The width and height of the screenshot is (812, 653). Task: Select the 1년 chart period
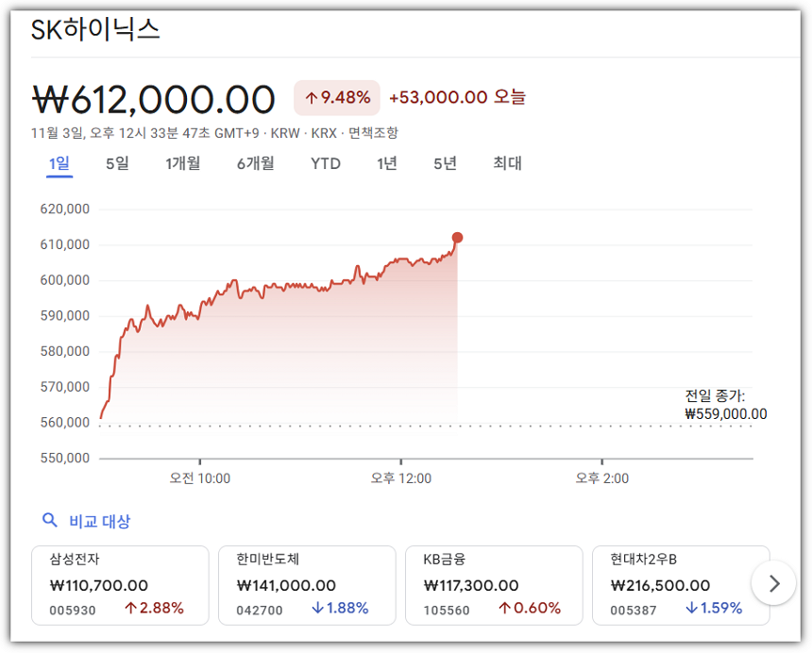coord(386,163)
